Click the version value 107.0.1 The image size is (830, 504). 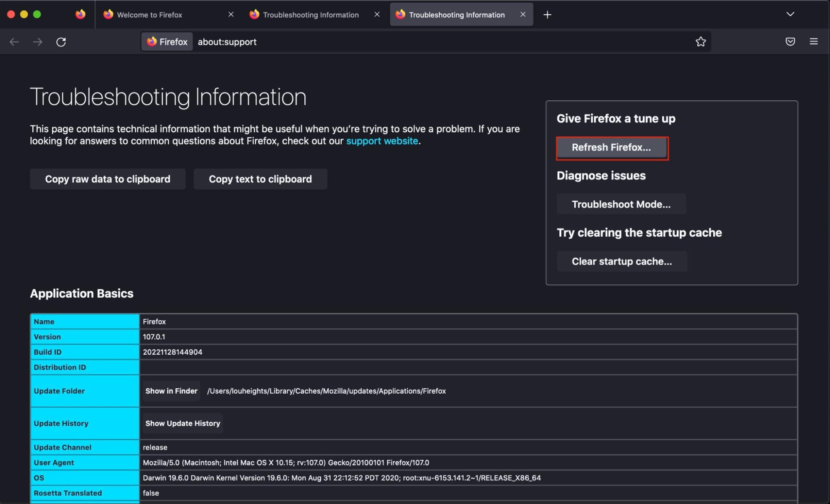click(154, 337)
